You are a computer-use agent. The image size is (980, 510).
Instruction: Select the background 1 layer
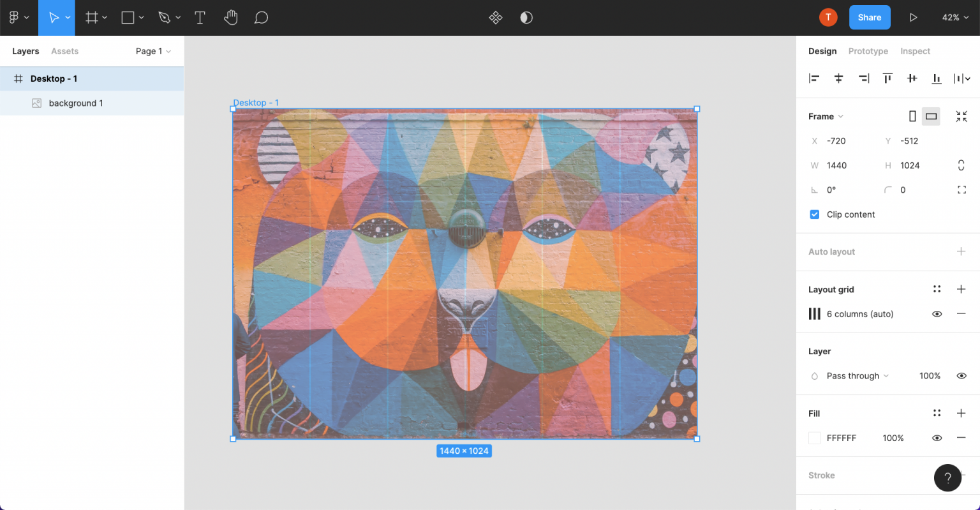tap(75, 103)
